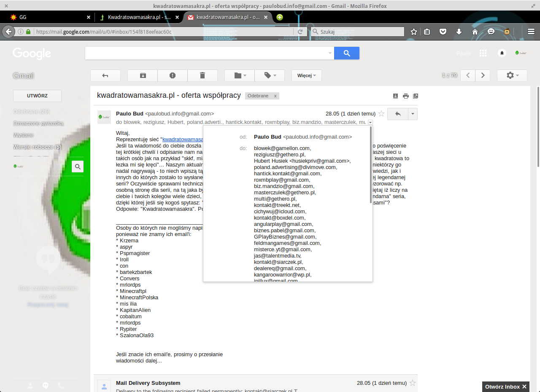Screen dimensions: 540x392
Task: Open conversation in new window
Action: [416, 96]
